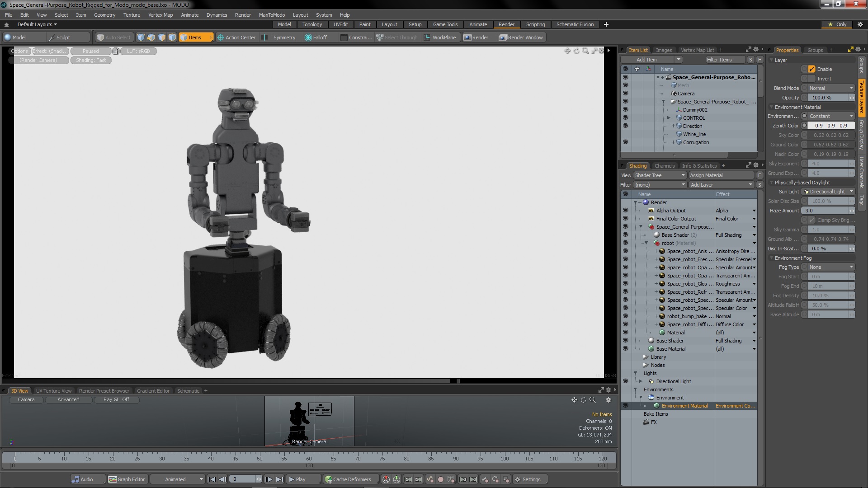Image resolution: width=868 pixels, height=488 pixels.
Task: Click Ray GL: Off button
Action: pyautogui.click(x=116, y=399)
